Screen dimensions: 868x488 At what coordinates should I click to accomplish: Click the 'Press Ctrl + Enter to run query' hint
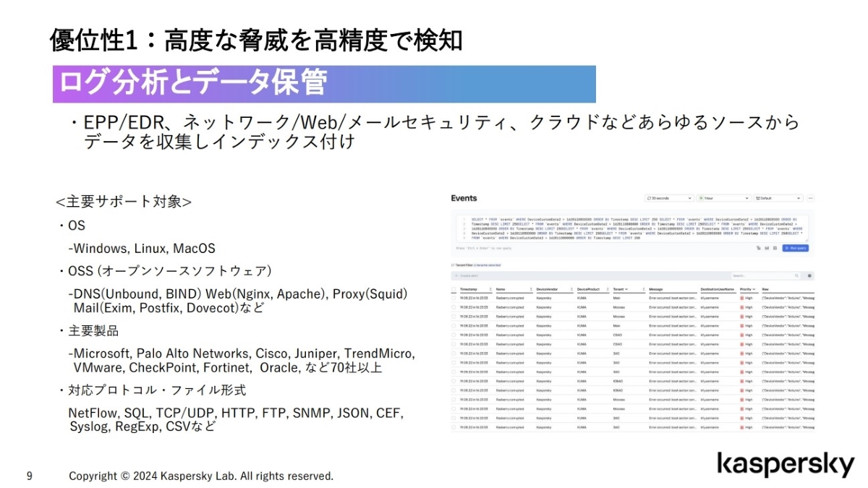[x=483, y=248]
